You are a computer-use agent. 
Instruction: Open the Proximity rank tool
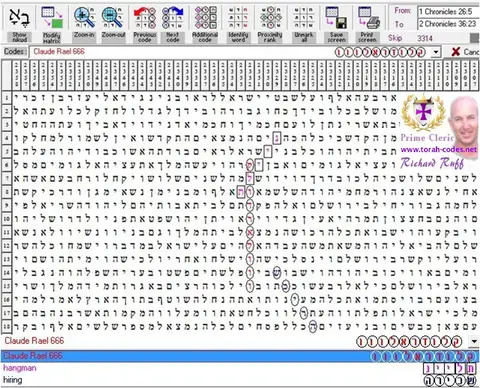click(x=270, y=18)
